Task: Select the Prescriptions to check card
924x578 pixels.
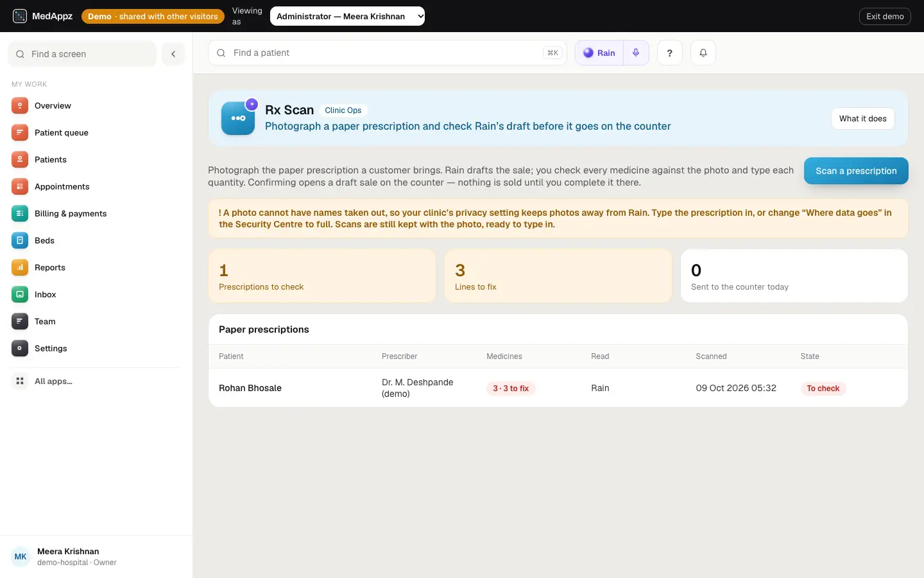Action: (322, 276)
